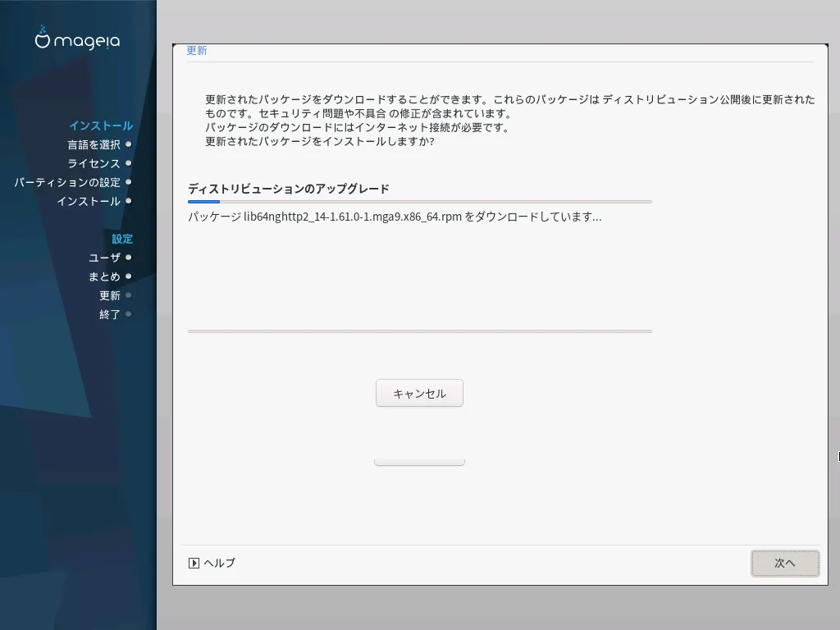Click the 更新 dialog title
The height and width of the screenshot is (630, 840).
tap(197, 50)
